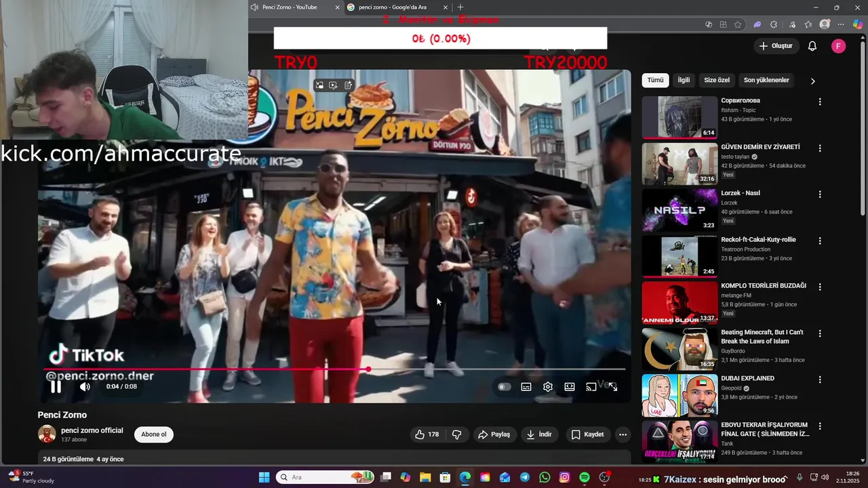The image size is (868, 488).
Task: Open Spotify from taskbar
Action: (x=585, y=477)
